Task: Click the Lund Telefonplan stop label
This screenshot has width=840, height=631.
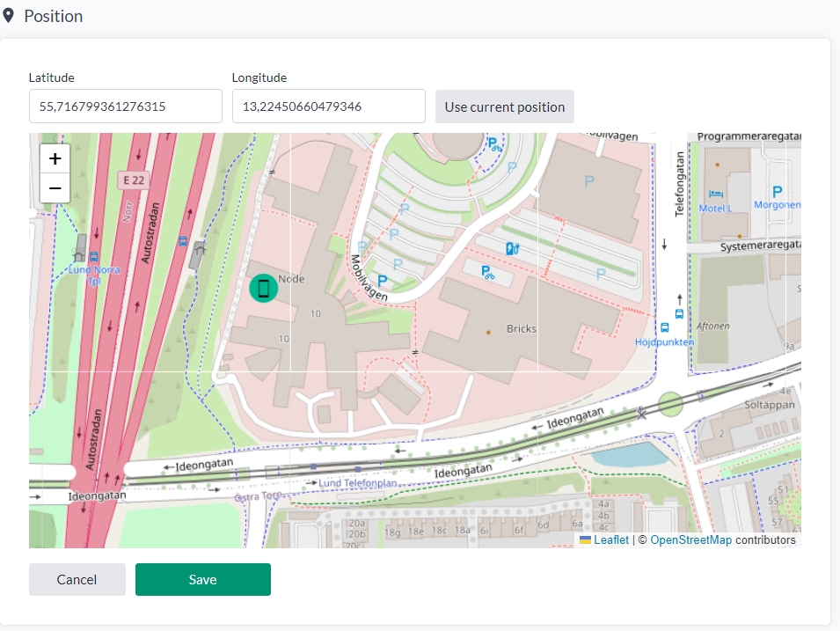Action: click(x=356, y=483)
